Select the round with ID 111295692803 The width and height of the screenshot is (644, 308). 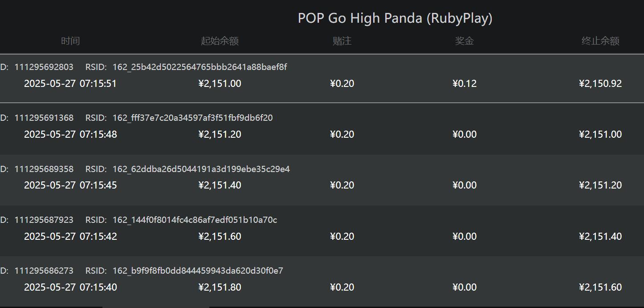tap(44, 67)
